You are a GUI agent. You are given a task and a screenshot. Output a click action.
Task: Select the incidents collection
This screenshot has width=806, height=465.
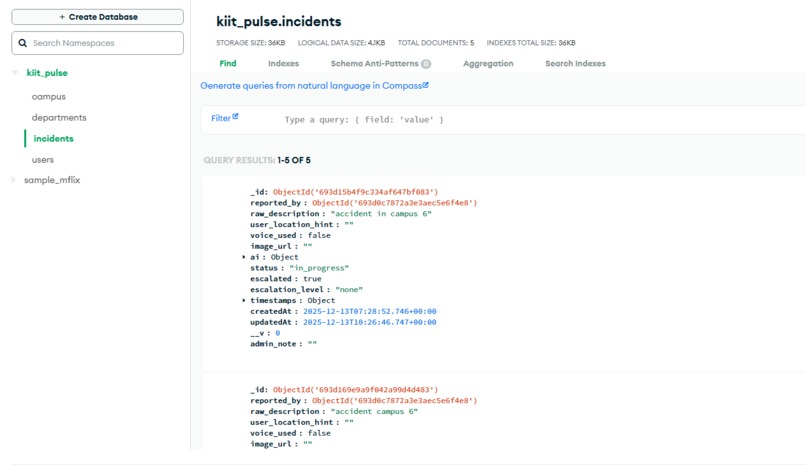tap(53, 139)
